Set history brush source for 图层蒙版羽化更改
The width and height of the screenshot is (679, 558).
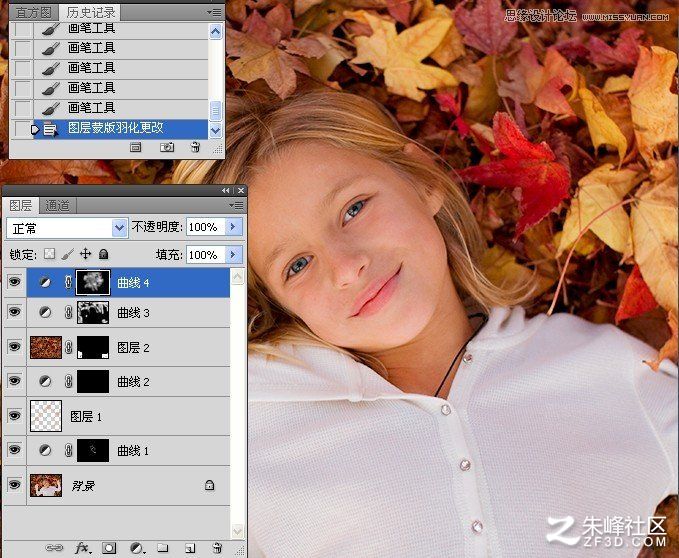coord(21,129)
